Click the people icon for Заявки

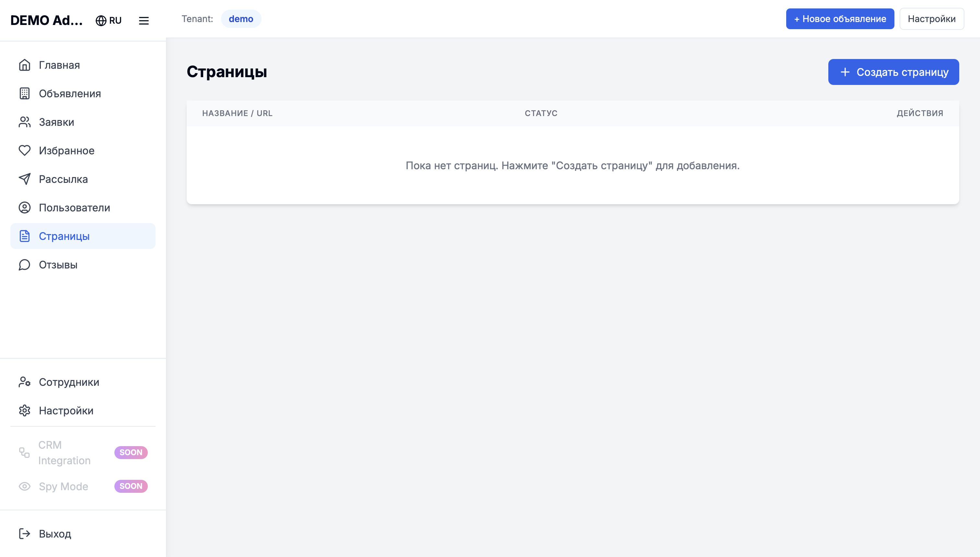(25, 122)
